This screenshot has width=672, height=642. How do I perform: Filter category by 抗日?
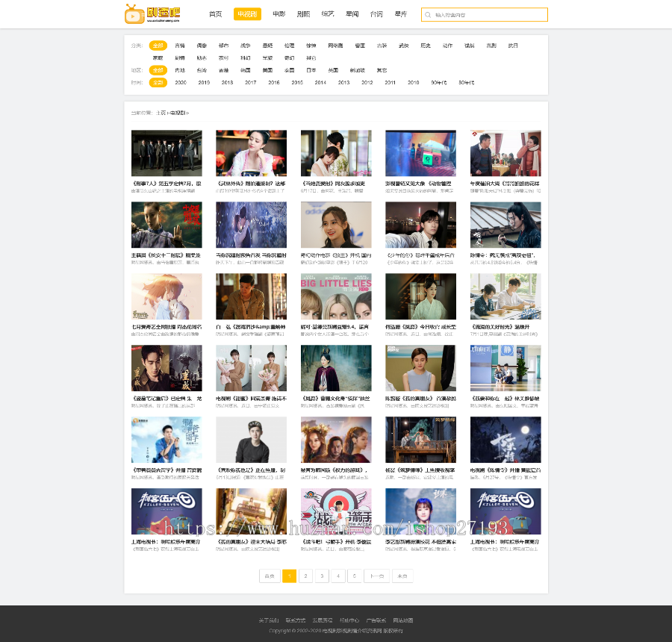[513, 46]
